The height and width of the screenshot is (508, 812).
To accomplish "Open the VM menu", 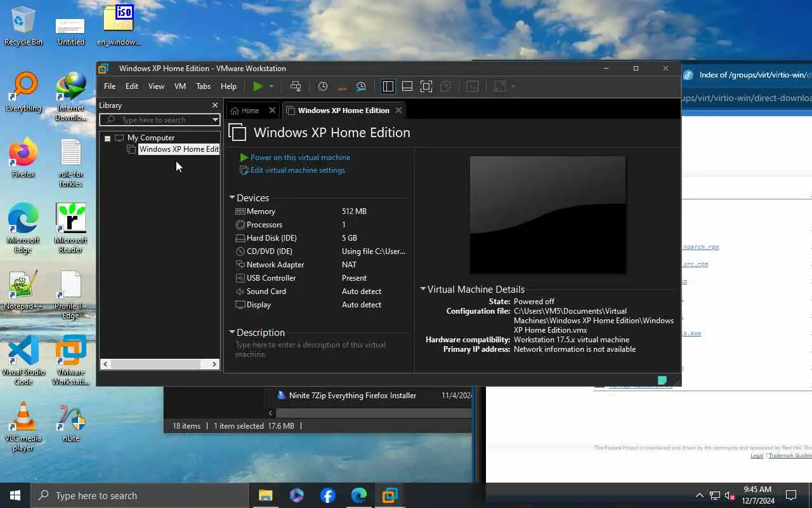I will (x=180, y=86).
